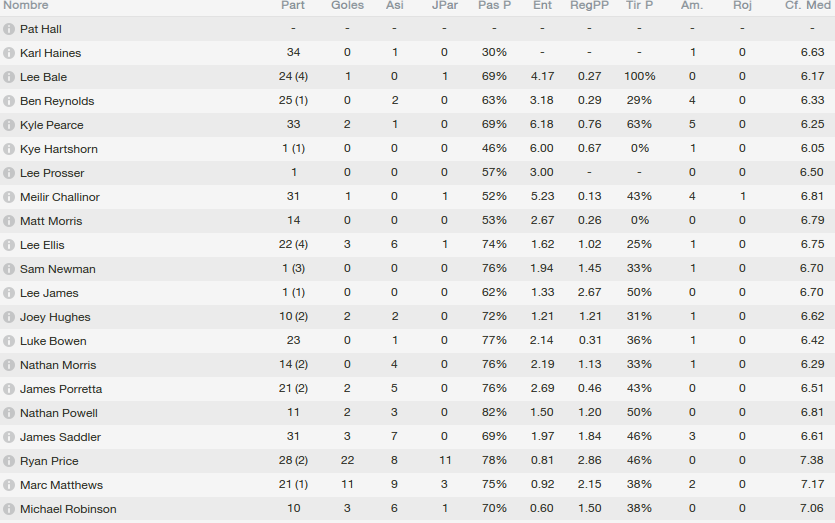
Task: Open Marc Matthews player link
Action: click(x=61, y=485)
